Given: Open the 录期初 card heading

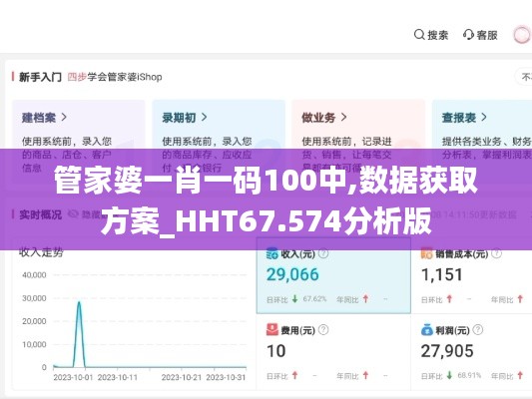Looking at the screenshot, I should (179, 118).
